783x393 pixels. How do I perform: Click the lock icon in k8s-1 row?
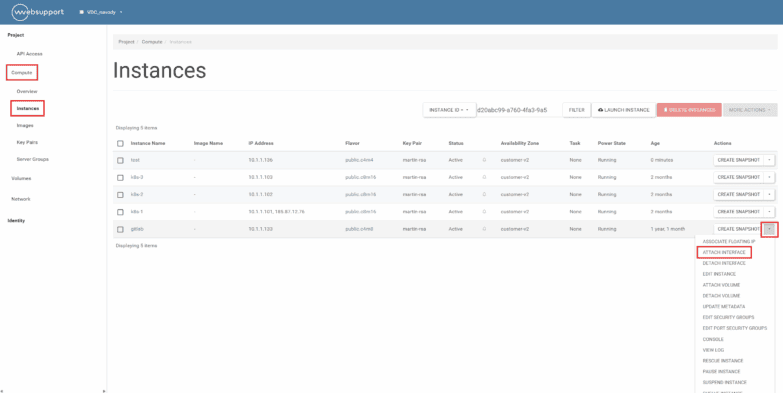[x=484, y=212]
